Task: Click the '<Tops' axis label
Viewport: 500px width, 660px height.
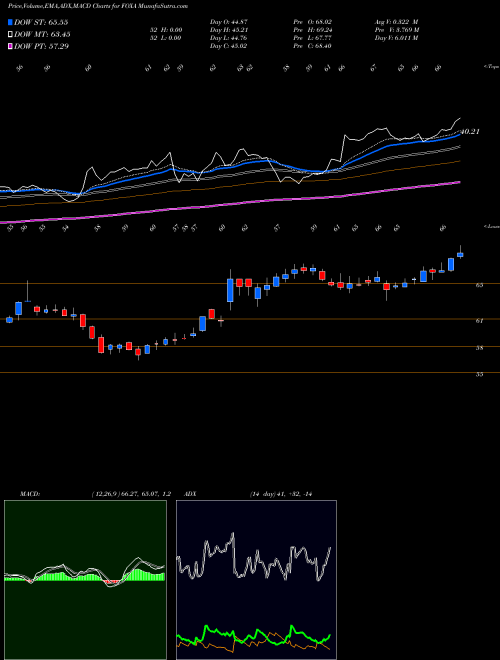Action: click(x=491, y=67)
